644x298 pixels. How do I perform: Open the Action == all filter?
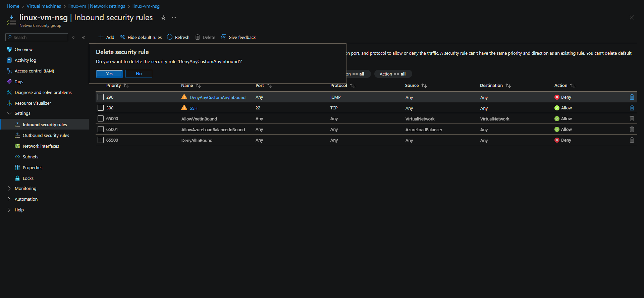click(x=393, y=74)
